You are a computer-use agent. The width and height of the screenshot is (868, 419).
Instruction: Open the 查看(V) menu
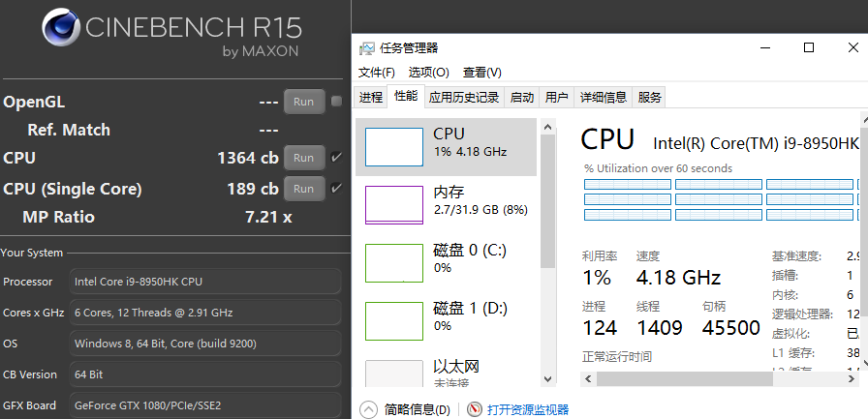tap(481, 73)
